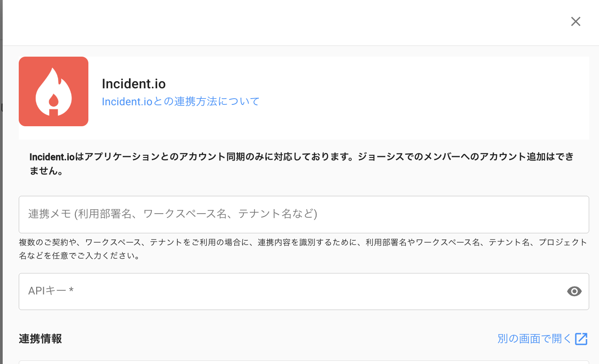599x364 pixels.
Task: Select the 連携情報 section heading
Action: 40,339
